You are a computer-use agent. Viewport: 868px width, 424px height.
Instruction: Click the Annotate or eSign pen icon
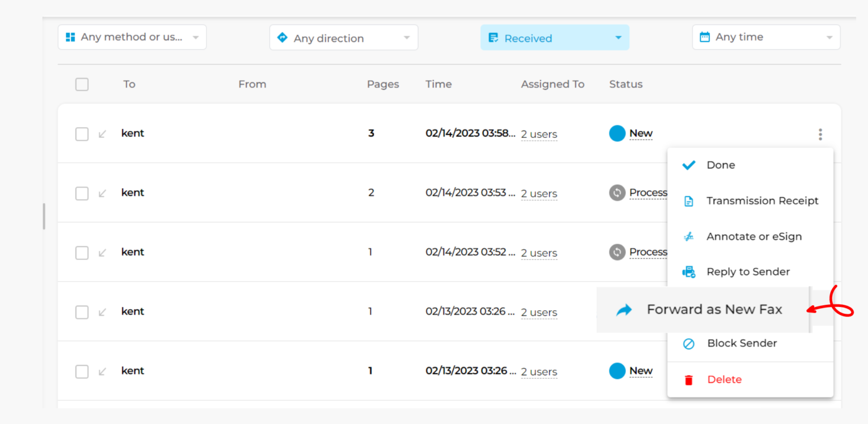click(x=688, y=237)
